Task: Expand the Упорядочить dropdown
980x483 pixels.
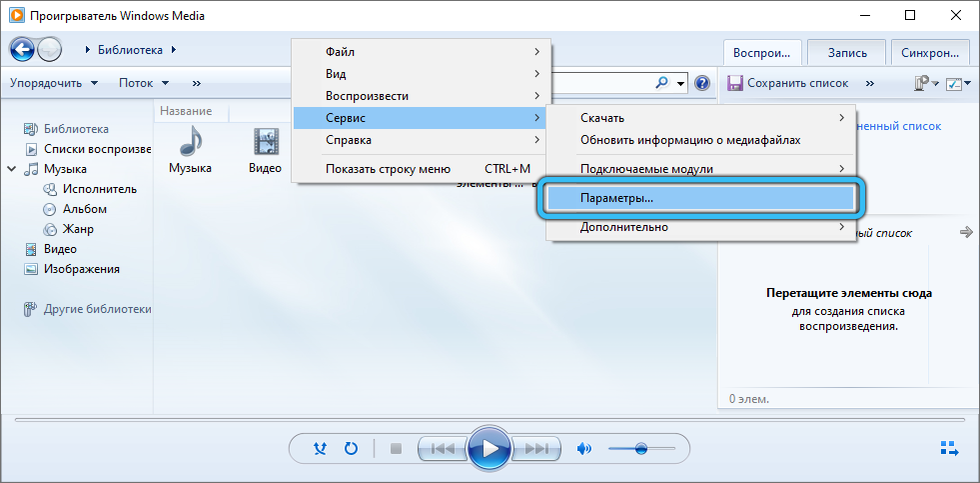Action: point(54,83)
